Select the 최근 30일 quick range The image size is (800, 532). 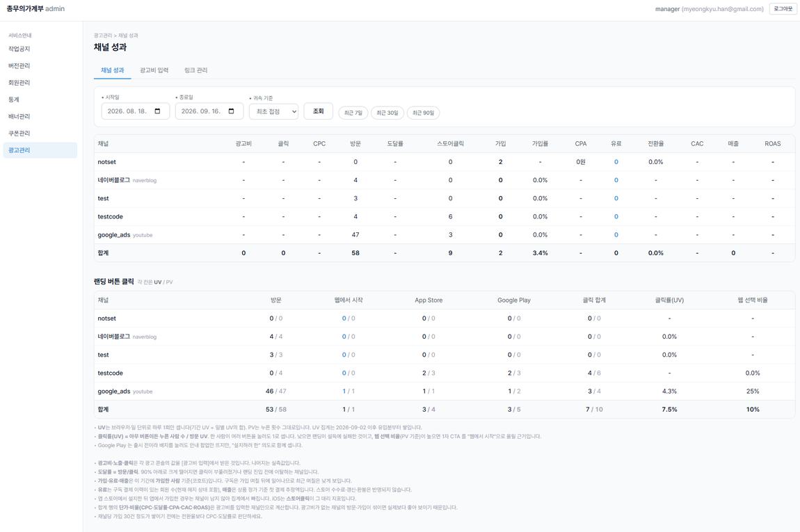coord(387,113)
